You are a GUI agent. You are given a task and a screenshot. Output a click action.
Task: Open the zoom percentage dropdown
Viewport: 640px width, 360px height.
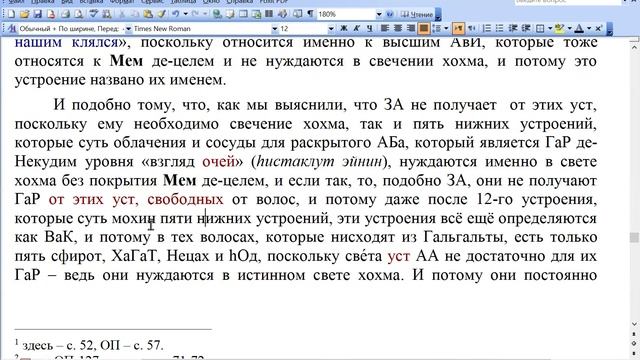click(x=379, y=14)
